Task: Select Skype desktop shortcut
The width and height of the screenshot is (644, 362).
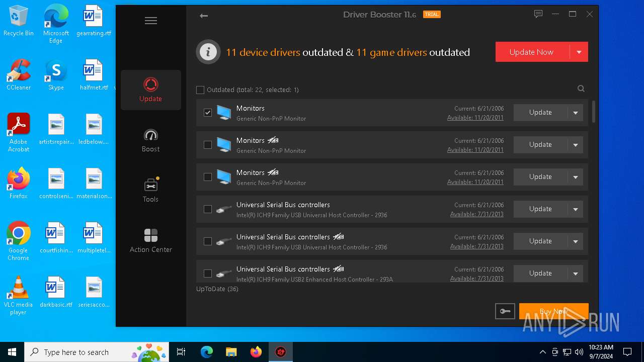Action: click(x=56, y=74)
